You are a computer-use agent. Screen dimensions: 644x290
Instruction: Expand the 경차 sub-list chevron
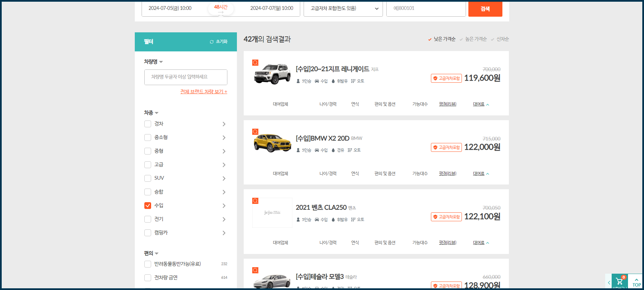(x=224, y=124)
